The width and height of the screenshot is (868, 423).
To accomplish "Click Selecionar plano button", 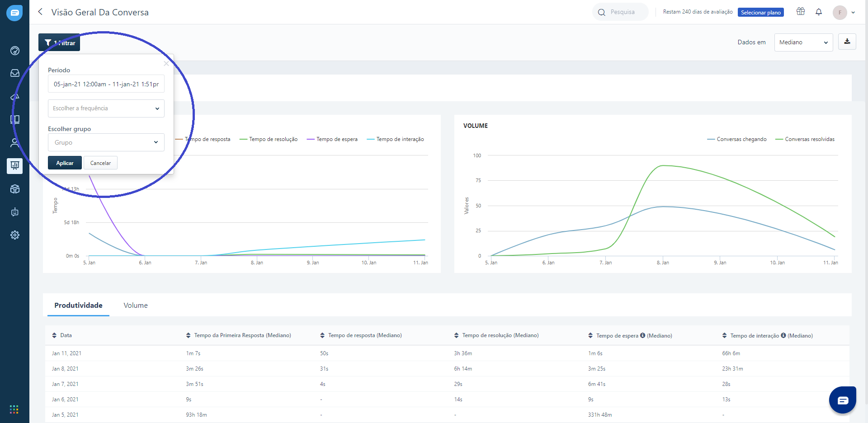I will pyautogui.click(x=761, y=12).
